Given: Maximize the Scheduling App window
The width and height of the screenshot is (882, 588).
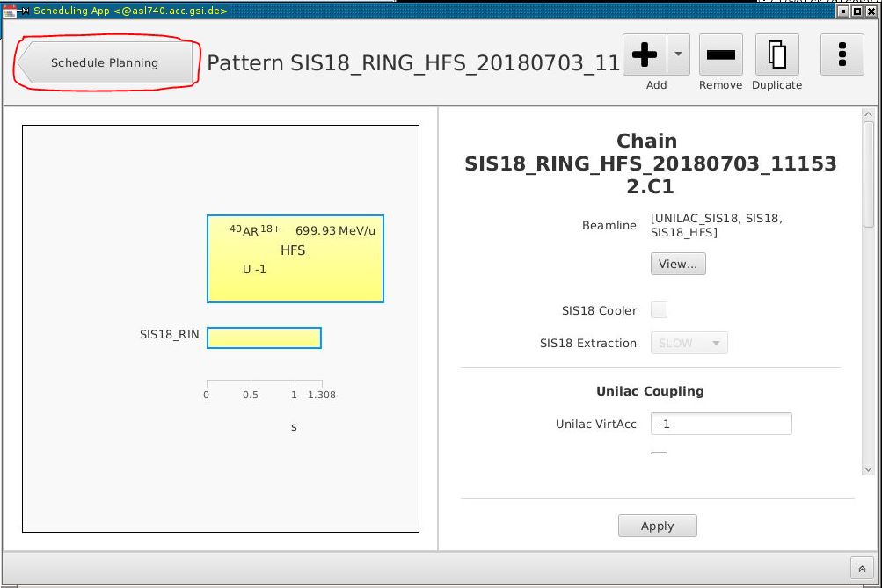Looking at the screenshot, I should coord(857,11).
